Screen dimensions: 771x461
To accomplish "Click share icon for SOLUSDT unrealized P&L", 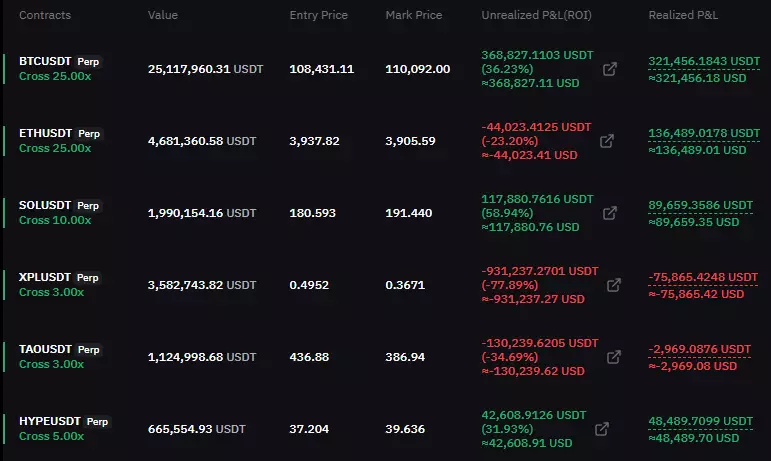I will pos(607,213).
